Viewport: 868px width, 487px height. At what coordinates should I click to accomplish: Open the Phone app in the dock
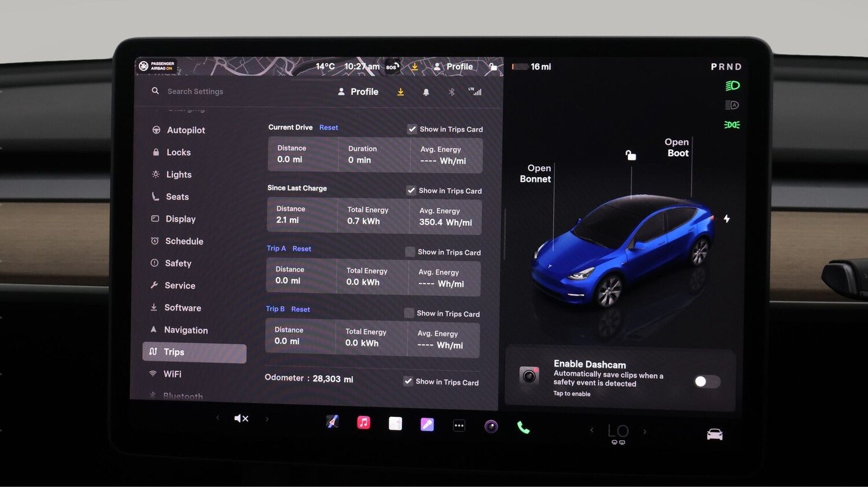(x=524, y=426)
